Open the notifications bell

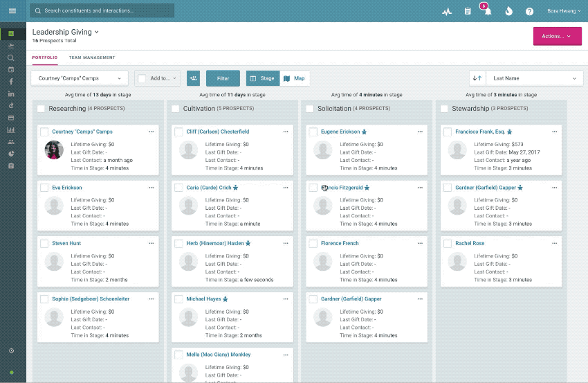[x=488, y=12]
